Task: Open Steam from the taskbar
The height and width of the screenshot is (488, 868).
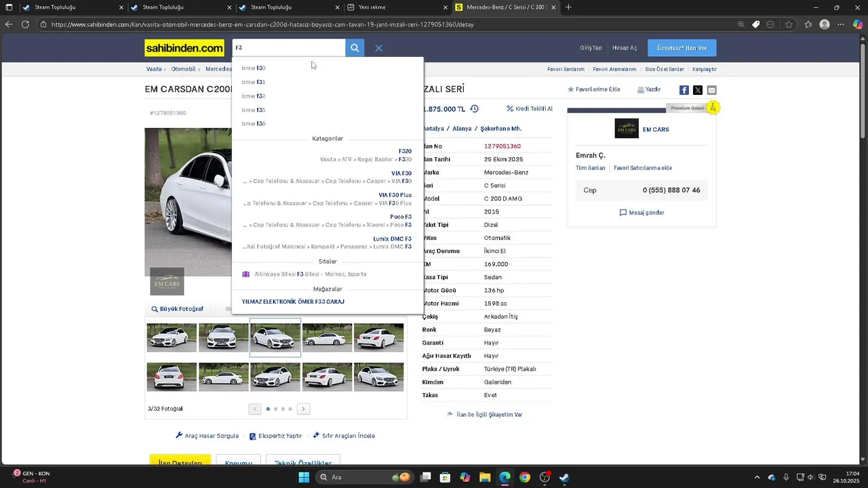Action: coord(564,477)
